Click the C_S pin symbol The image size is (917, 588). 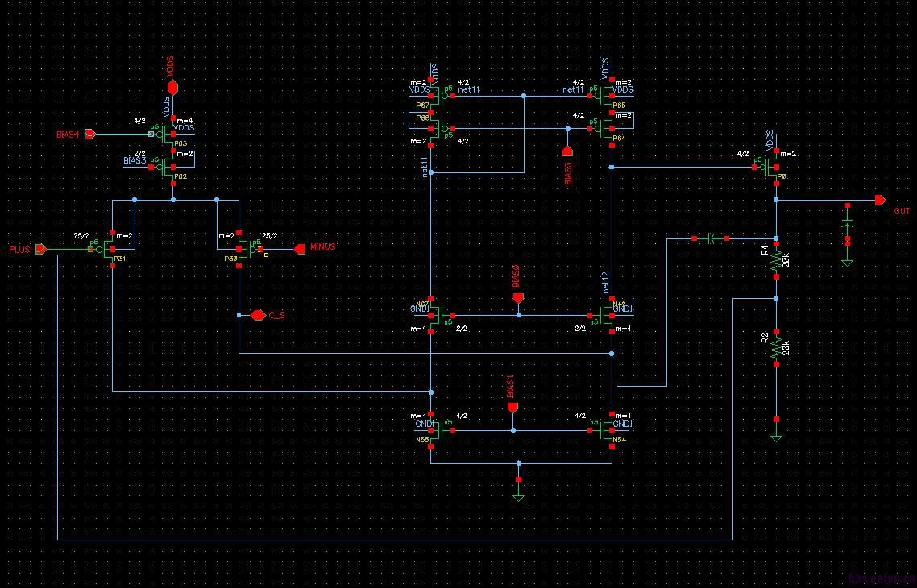258,315
